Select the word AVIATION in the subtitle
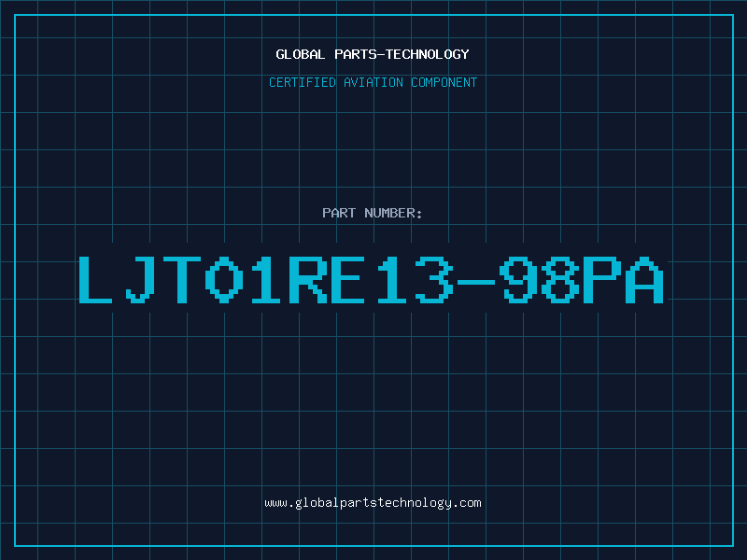Viewport: 747px width, 560px height. [x=373, y=82]
